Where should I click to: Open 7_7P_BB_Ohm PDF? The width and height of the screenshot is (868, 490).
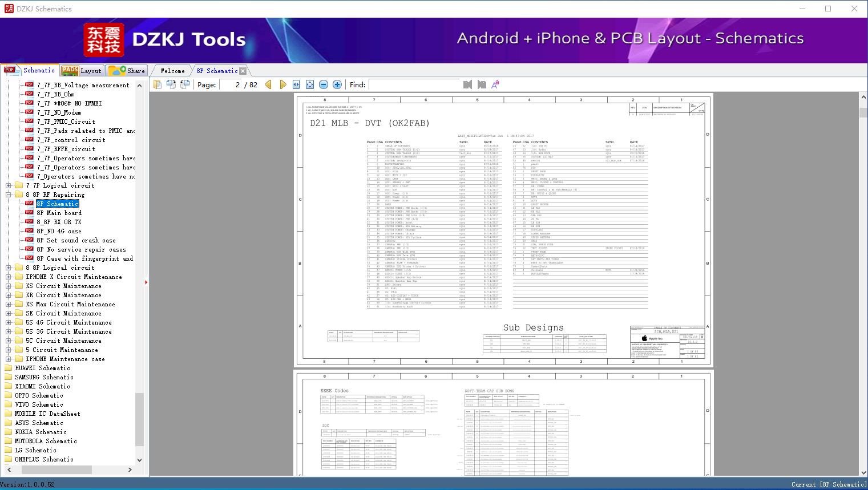pos(56,94)
